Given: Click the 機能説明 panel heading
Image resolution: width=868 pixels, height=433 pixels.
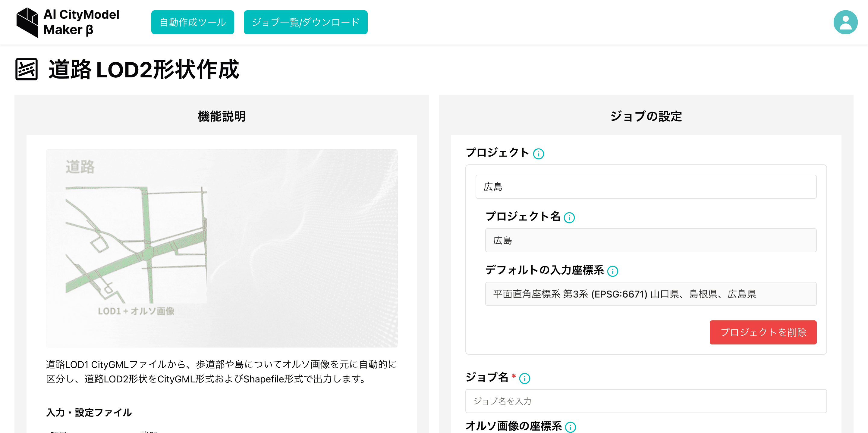Looking at the screenshot, I should click(222, 117).
